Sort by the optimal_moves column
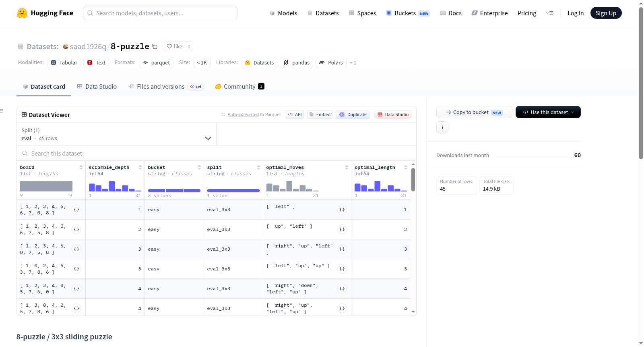 [347, 167]
